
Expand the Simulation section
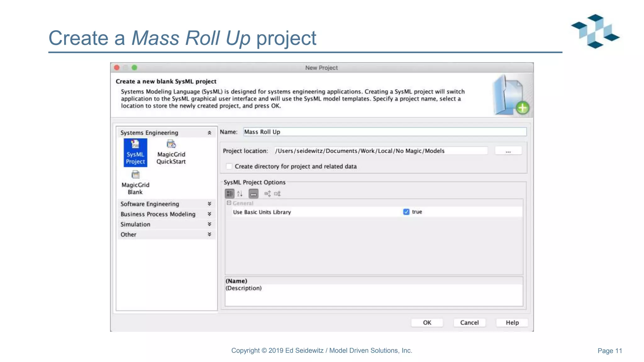(x=209, y=224)
